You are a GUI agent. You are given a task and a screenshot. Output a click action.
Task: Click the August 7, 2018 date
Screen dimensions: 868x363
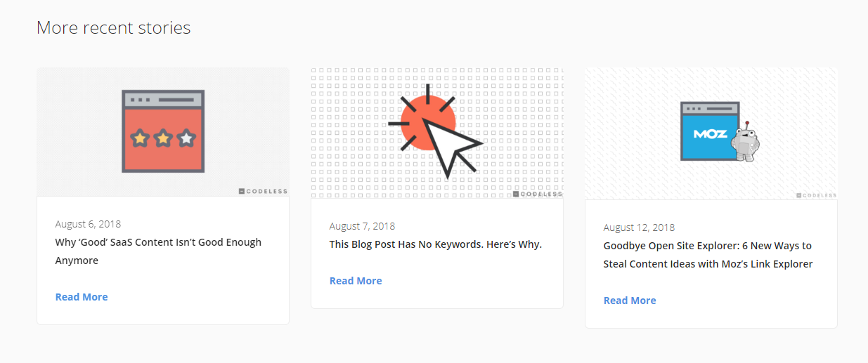pyautogui.click(x=362, y=226)
